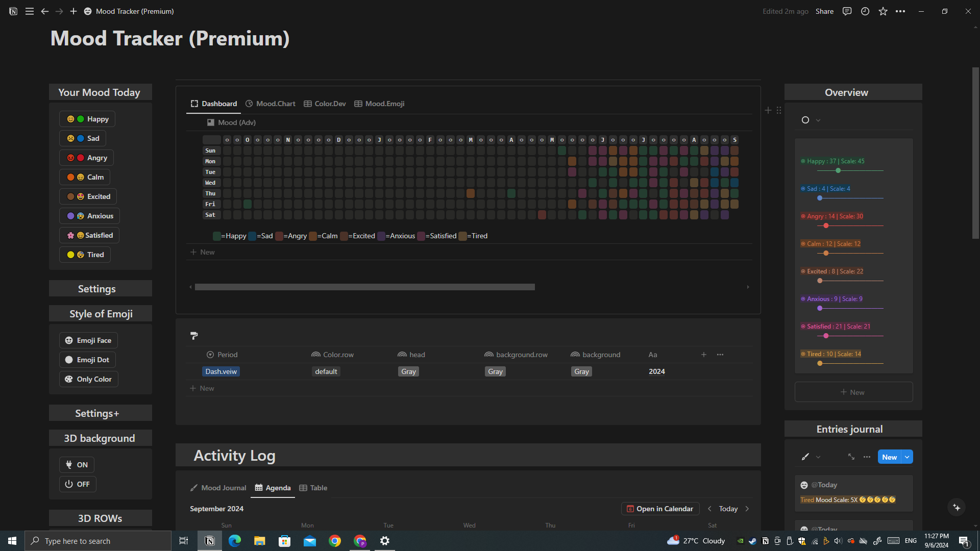
Task: Switch to the Mood.Emoji tab
Action: tap(379, 104)
